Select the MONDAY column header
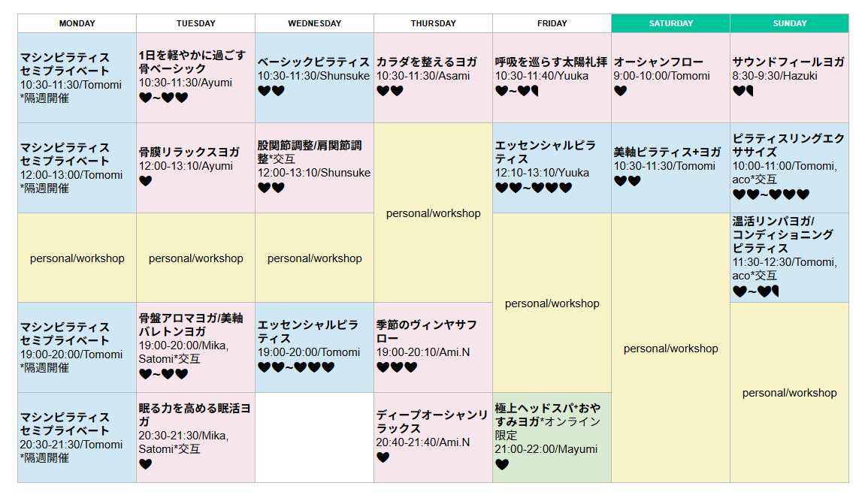The height and width of the screenshot is (501, 868). (77, 23)
